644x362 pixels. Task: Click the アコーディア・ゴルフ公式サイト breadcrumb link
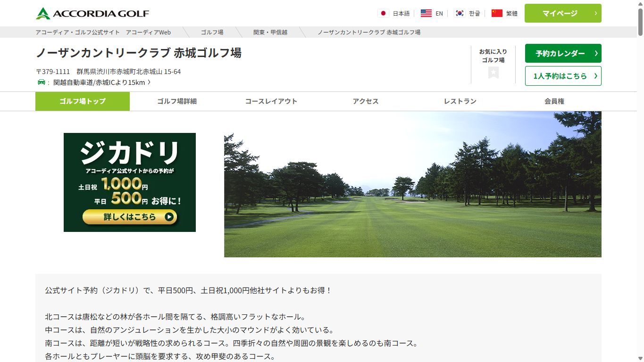tap(103, 32)
